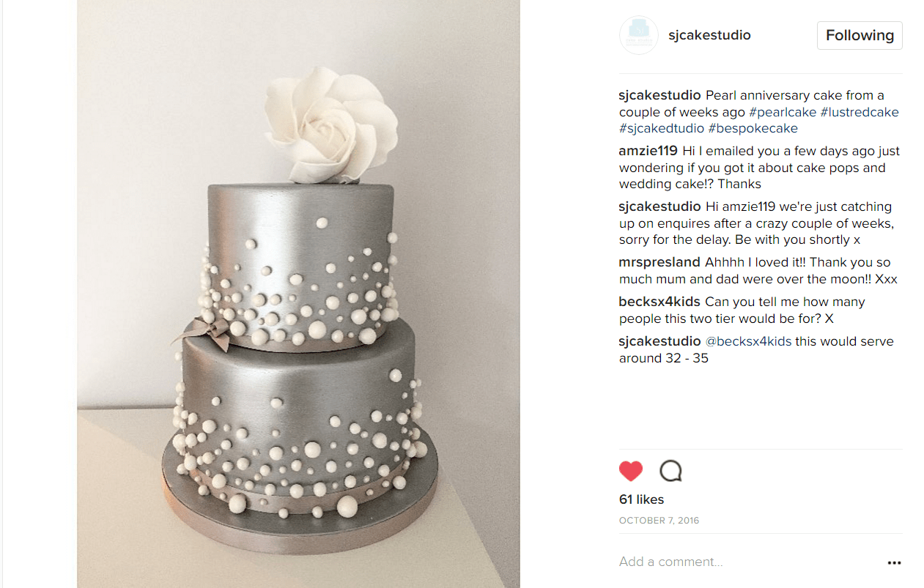This screenshot has height=588, width=924.
Task: Open the sjcakestudio username in the header
Action: [709, 35]
